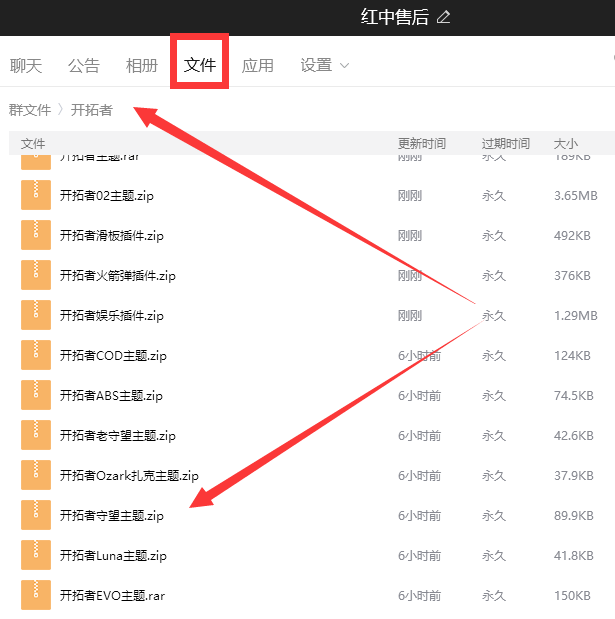Click the zip icon of 开拓者ABS主题.zip
The image size is (615, 619).
[36, 395]
